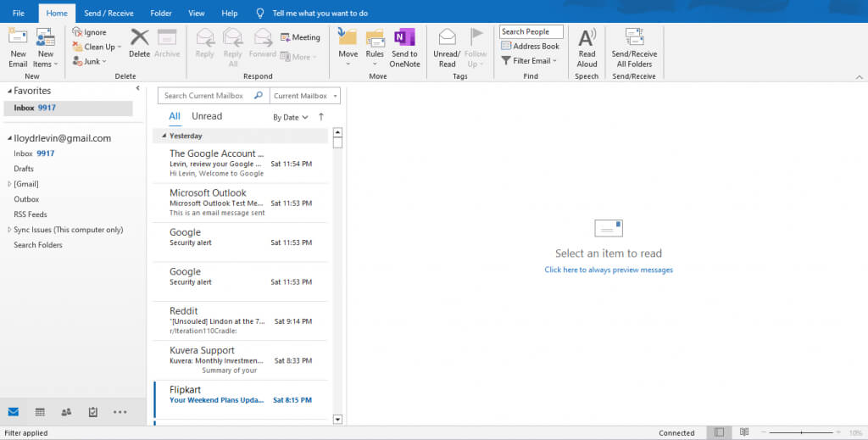This screenshot has width=868, height=440.
Task: Toggle sort order arrow in message list
Action: click(321, 117)
